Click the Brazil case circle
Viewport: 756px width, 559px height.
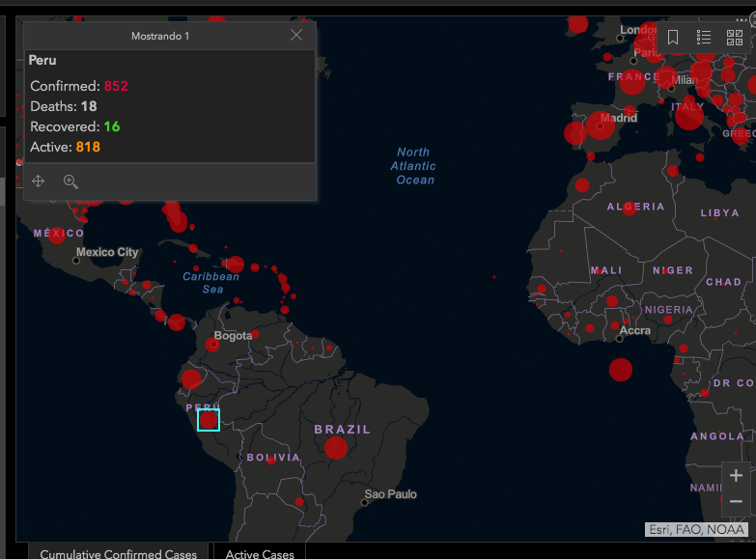[336, 448]
